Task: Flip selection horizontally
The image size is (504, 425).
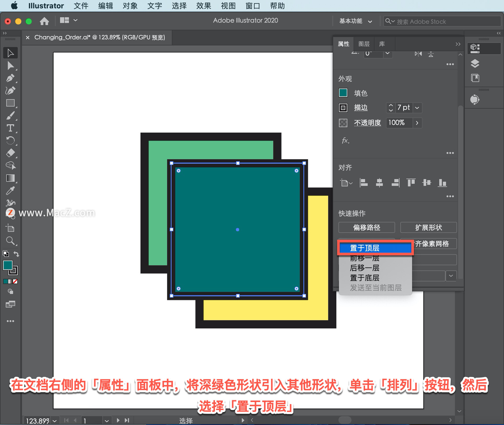Action: 418,54
